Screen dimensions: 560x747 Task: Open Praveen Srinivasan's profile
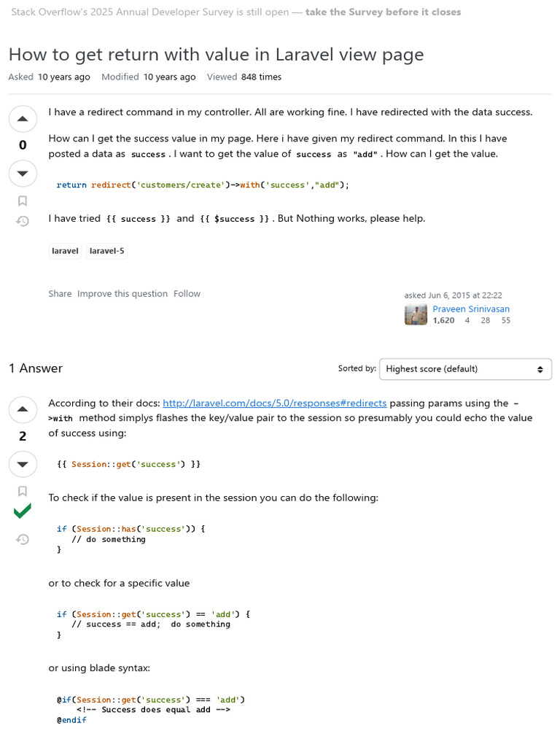click(x=471, y=309)
